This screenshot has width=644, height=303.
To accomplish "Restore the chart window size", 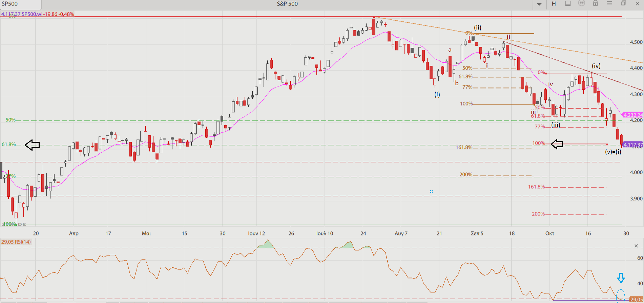I will (623, 3).
